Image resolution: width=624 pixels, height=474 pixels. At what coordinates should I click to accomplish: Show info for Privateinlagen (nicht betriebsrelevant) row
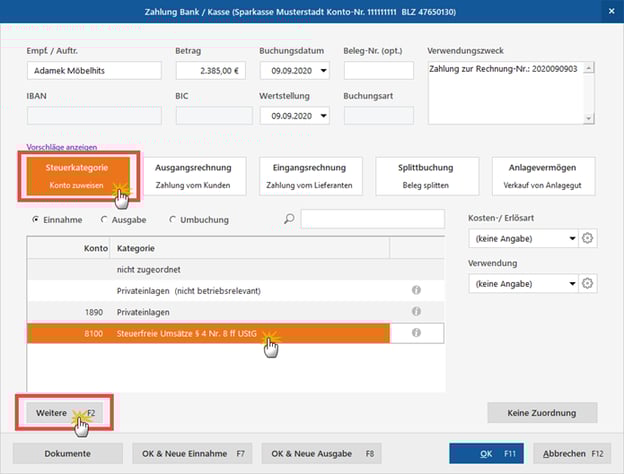coord(415,290)
